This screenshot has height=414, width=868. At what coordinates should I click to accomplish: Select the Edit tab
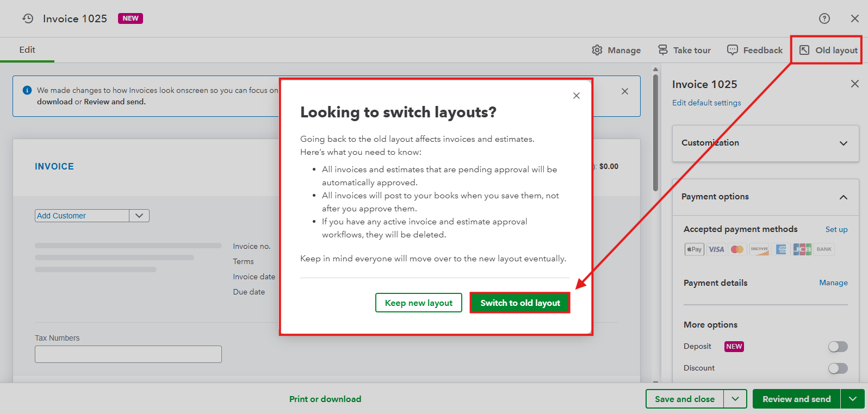[x=27, y=49]
